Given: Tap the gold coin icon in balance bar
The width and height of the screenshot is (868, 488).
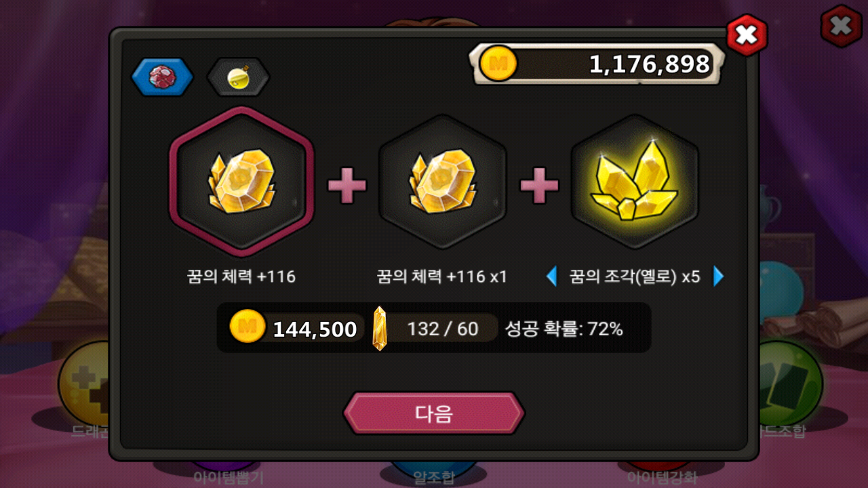Looking at the screenshot, I should click(x=498, y=64).
